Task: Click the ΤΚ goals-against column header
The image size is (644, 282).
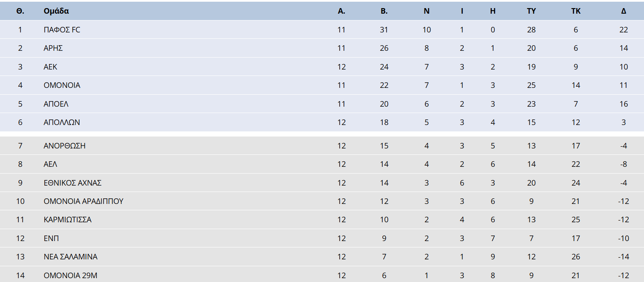Action: [576, 11]
